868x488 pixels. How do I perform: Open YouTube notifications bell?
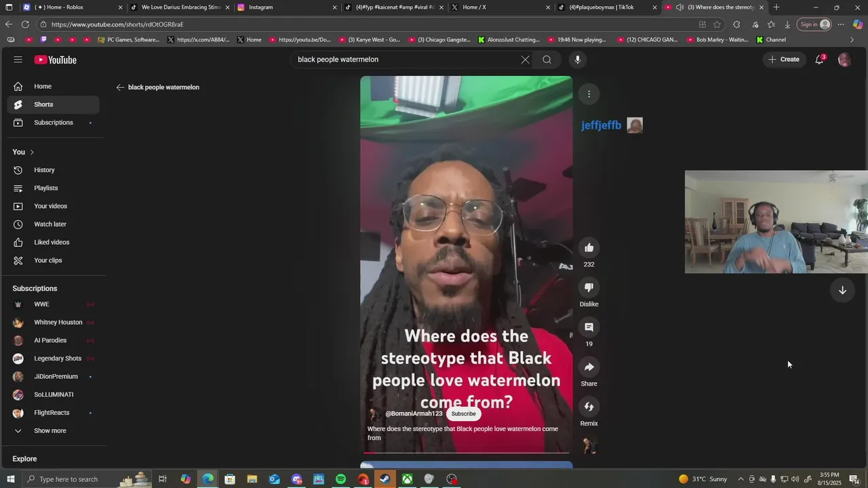click(819, 60)
